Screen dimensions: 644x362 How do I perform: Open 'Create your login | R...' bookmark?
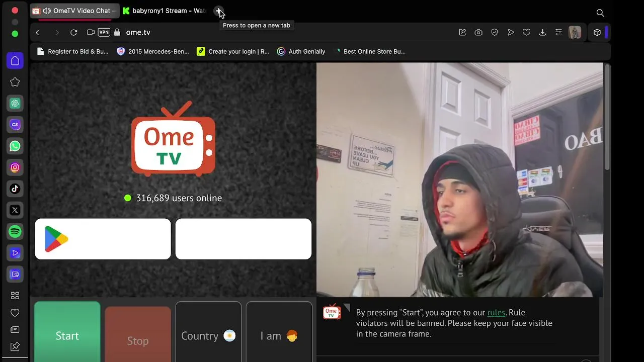tap(233, 51)
